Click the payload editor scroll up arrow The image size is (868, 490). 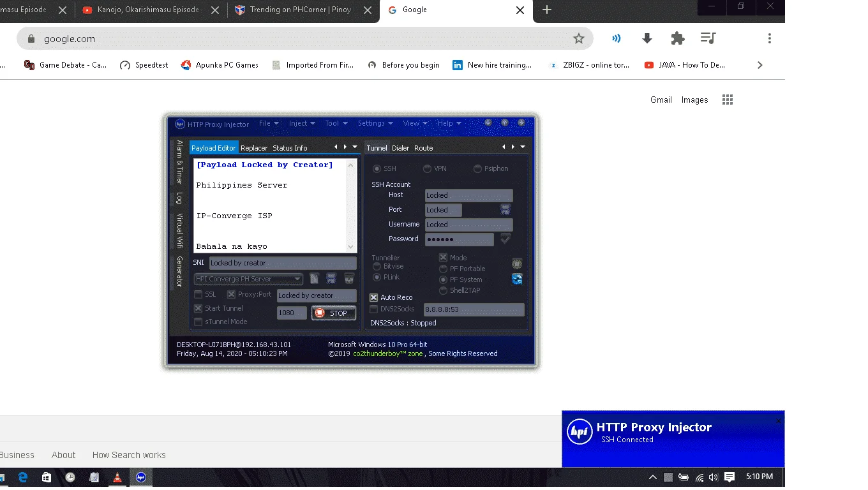point(350,165)
